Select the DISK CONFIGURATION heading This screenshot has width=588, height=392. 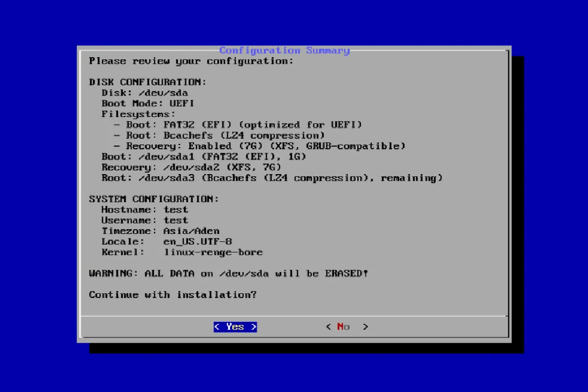pos(148,83)
